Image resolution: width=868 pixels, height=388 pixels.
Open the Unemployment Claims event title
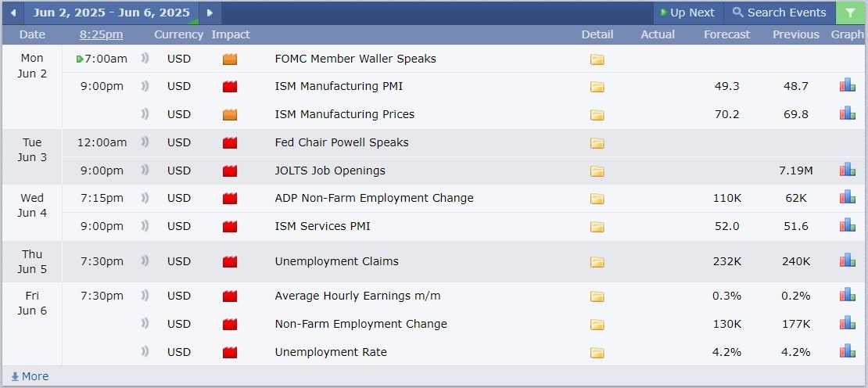tap(336, 261)
